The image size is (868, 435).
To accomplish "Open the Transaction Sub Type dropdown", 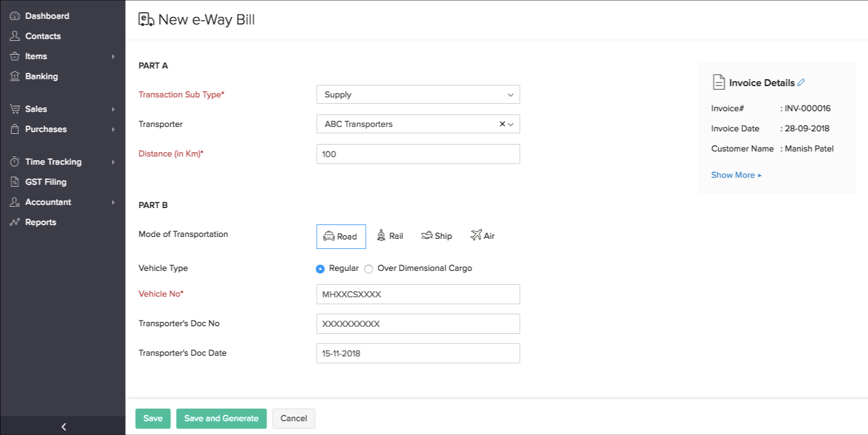I will pos(417,94).
